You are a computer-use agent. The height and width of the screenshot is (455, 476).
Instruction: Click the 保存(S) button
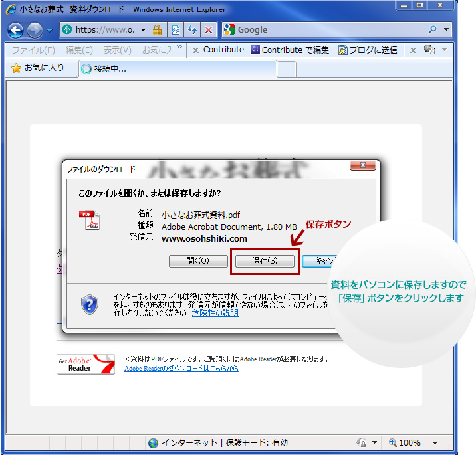pos(265,261)
